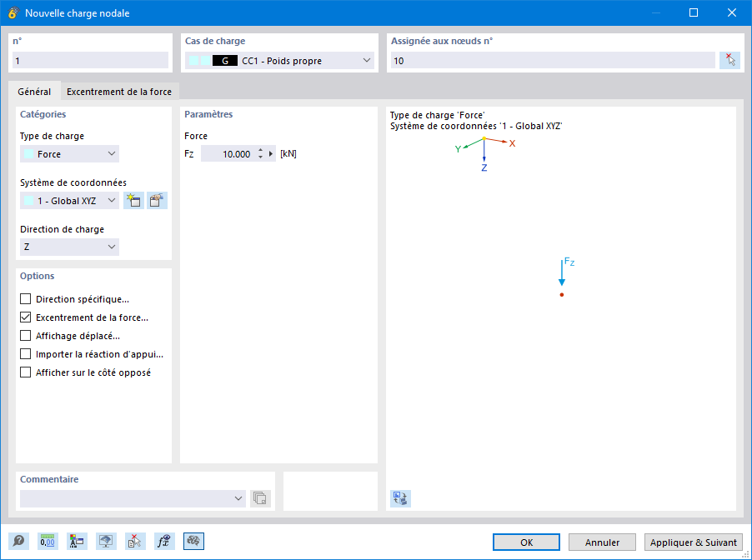
Task: Click the 'Type de charge Force' preview text
Action: (x=438, y=115)
